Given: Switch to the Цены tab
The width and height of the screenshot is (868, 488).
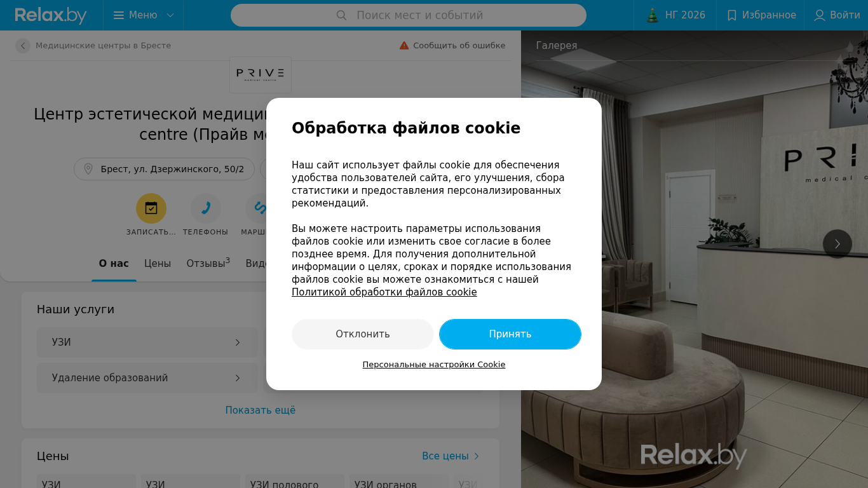Looking at the screenshot, I should [x=158, y=263].
